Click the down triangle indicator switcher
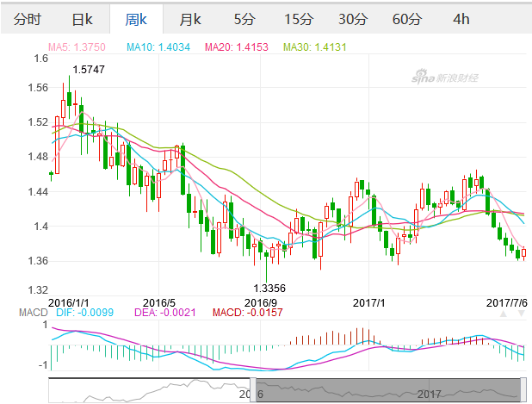Image resolution: width=532 pixels, height=404 pixels. point(522,314)
